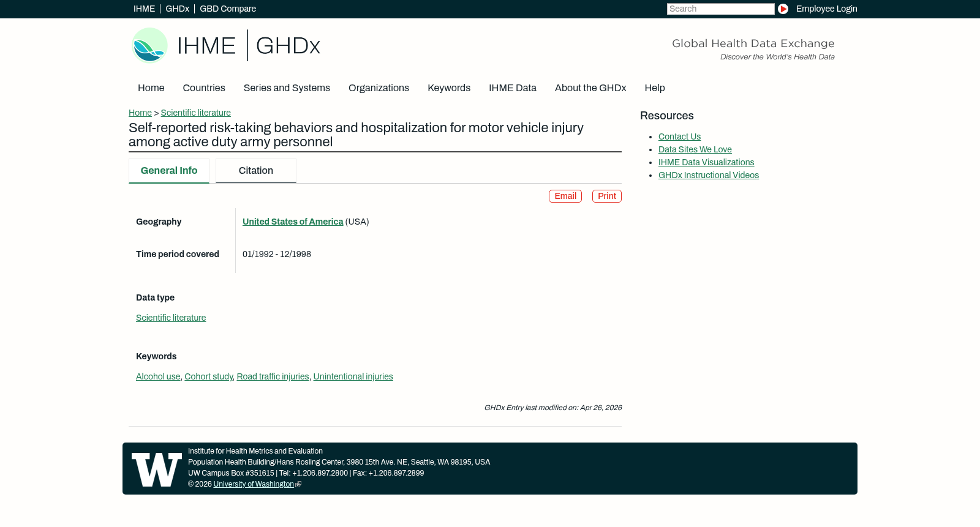Open IHME Data Visualizations resource link
This screenshot has height=527, width=980.
click(706, 163)
